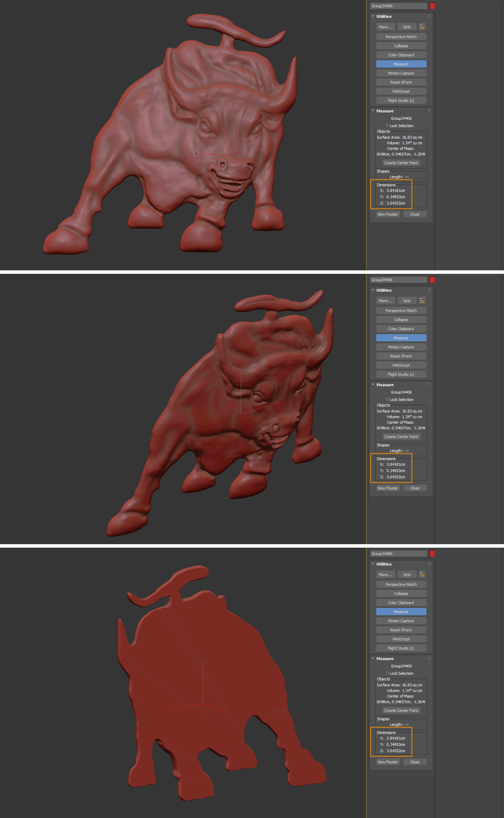Click the red object color swatch in top panel
Image resolution: width=504 pixels, height=818 pixels.
432,6
